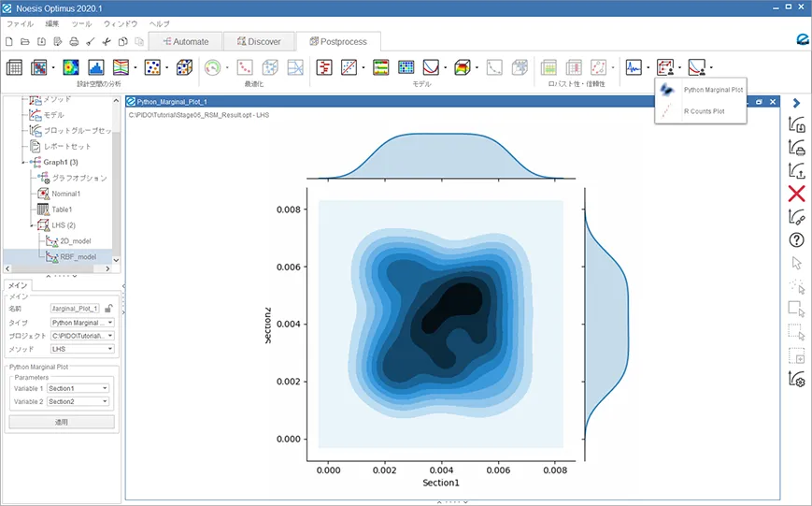Screen dimensions: 812x506
Task: Select 2D_model in the tree
Action: click(x=78, y=240)
